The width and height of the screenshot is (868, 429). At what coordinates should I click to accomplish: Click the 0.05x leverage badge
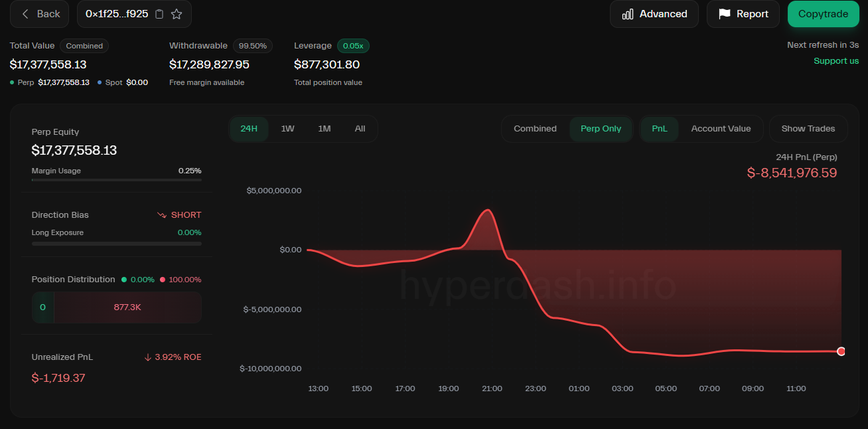coord(353,46)
